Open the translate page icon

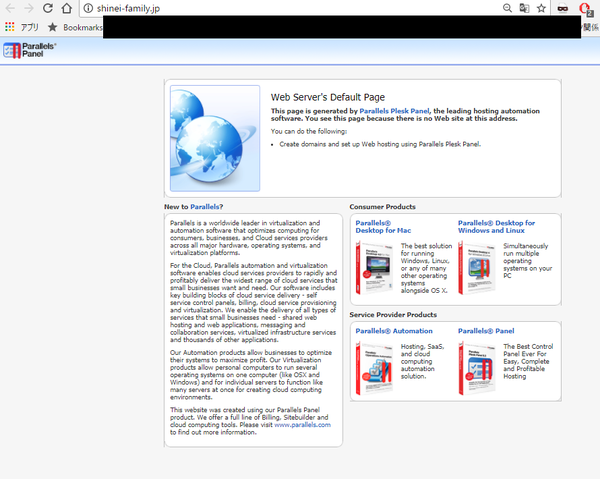click(524, 8)
